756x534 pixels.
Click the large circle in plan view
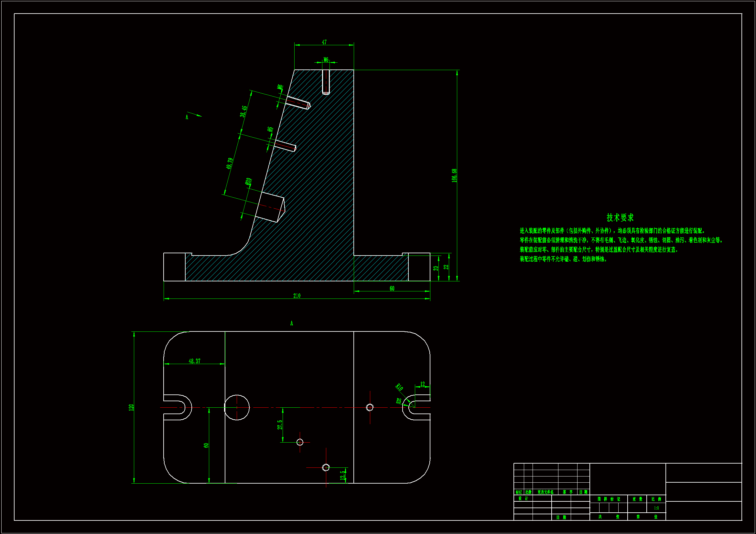[237, 407]
